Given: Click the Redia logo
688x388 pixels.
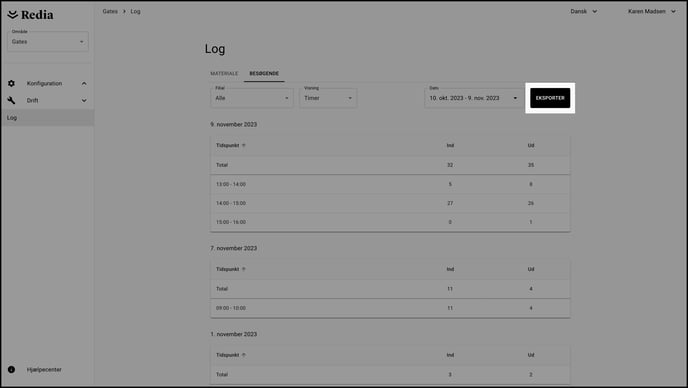Looking at the screenshot, I should point(31,14).
